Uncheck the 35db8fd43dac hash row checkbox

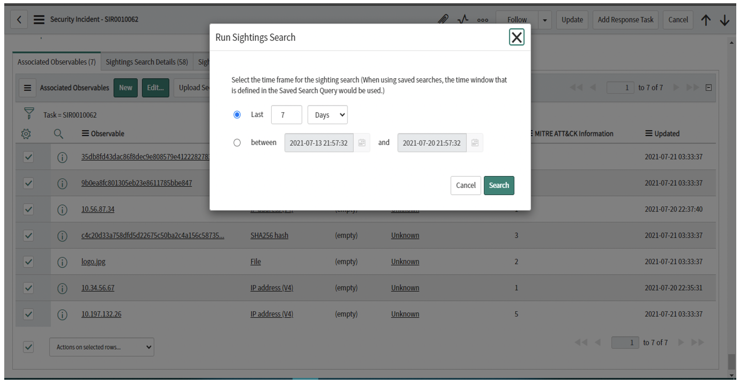coord(28,157)
